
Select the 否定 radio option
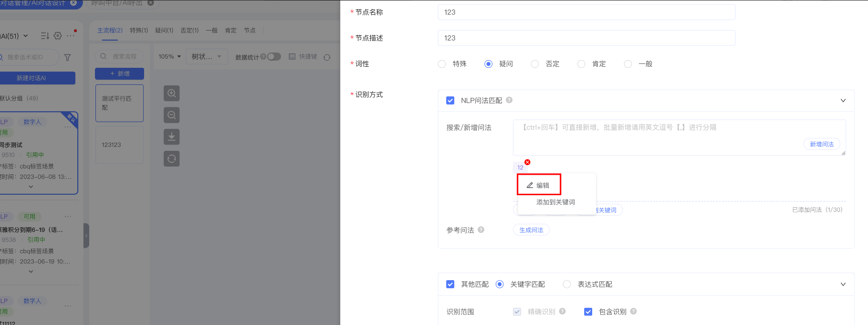(x=535, y=64)
